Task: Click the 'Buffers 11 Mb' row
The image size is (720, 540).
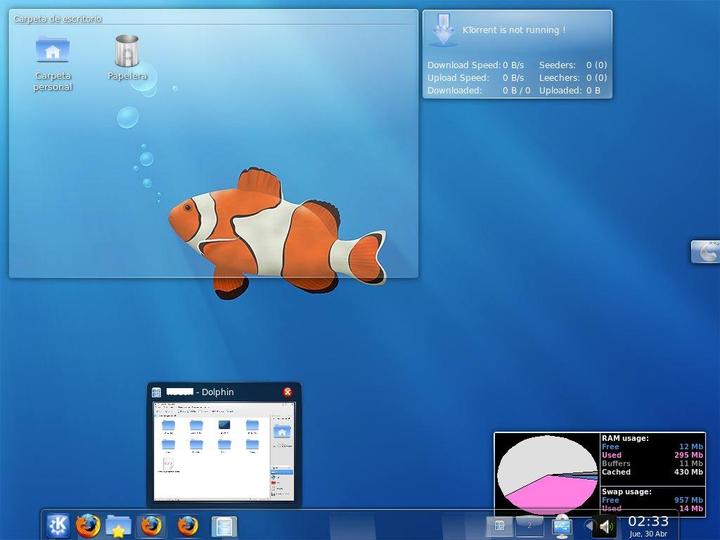Action: [652, 464]
